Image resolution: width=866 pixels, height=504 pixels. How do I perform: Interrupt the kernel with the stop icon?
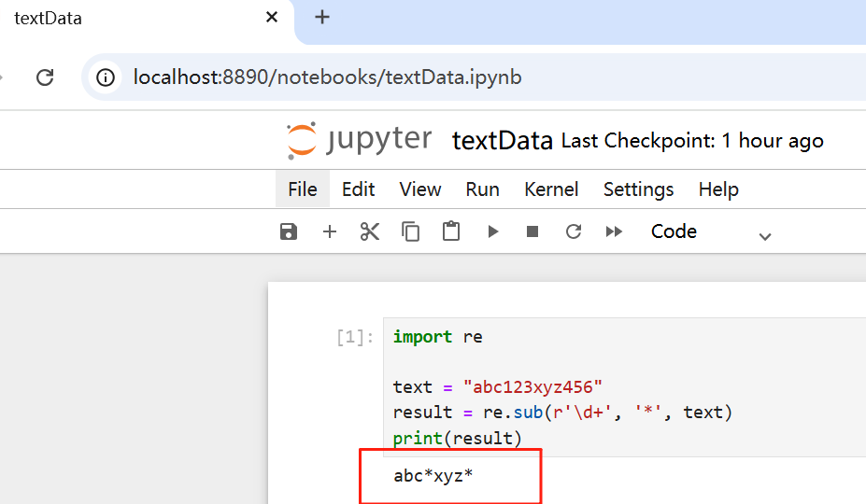(532, 231)
